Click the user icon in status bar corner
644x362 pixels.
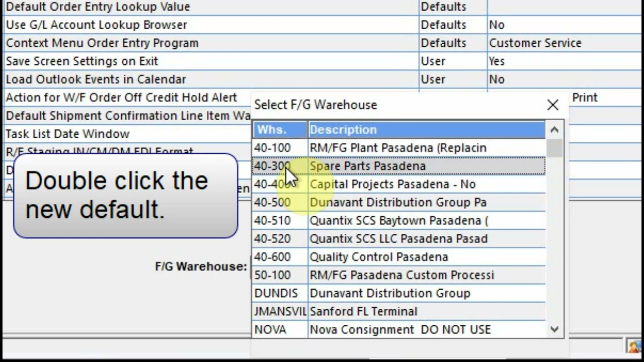click(634, 346)
